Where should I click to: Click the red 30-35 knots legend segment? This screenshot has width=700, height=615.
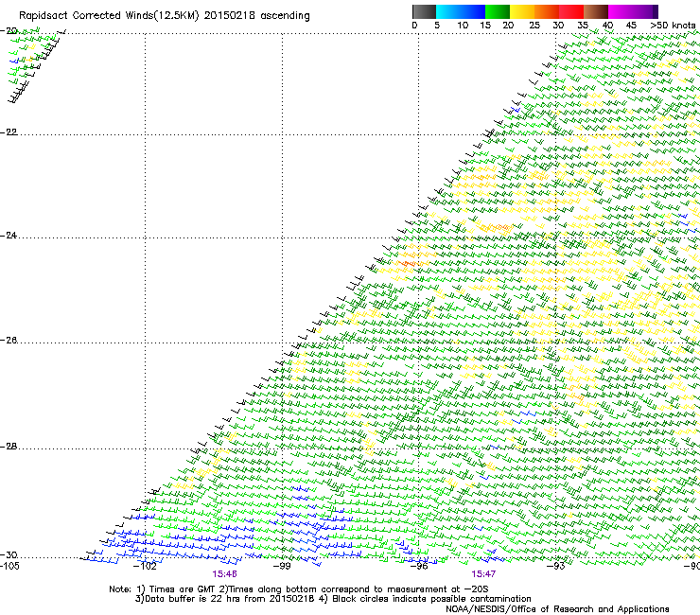click(x=571, y=11)
